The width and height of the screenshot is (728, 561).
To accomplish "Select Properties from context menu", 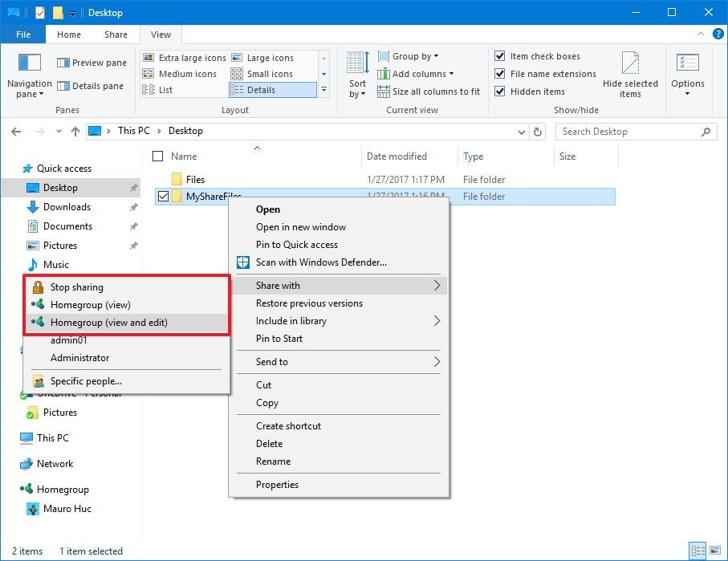I will click(x=277, y=485).
